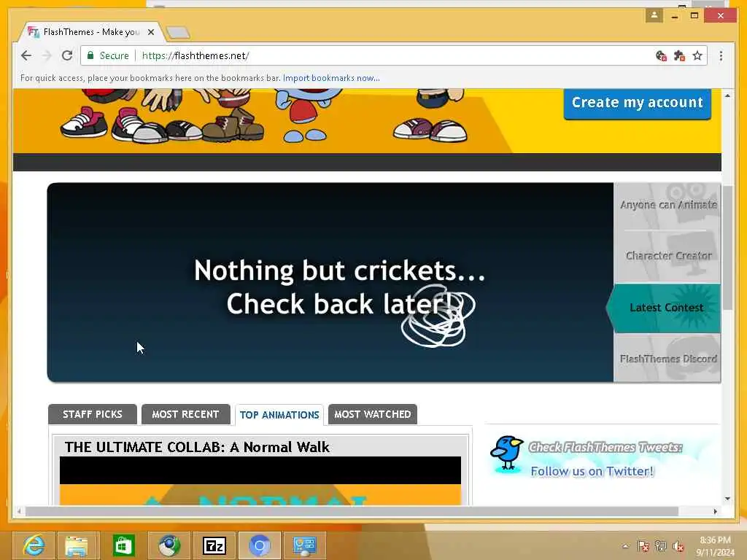
Task: Click the network tray icon
Action: click(661, 546)
